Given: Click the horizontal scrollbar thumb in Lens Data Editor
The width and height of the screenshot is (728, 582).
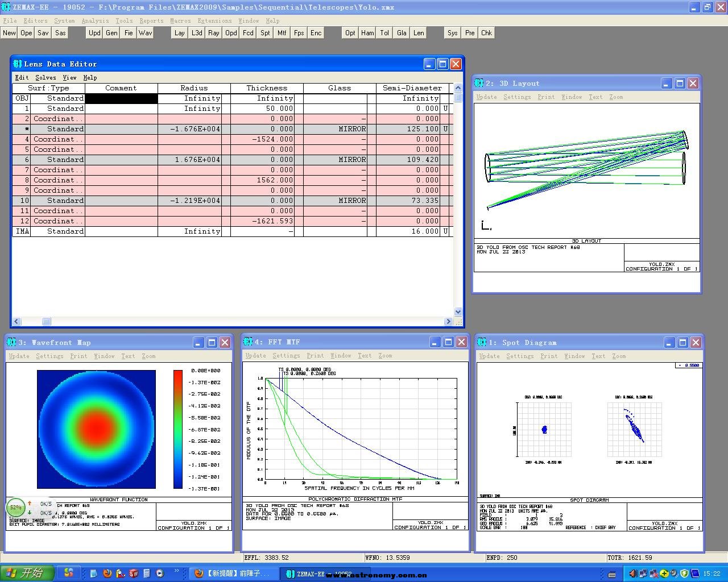Looking at the screenshot, I should click(46, 322).
